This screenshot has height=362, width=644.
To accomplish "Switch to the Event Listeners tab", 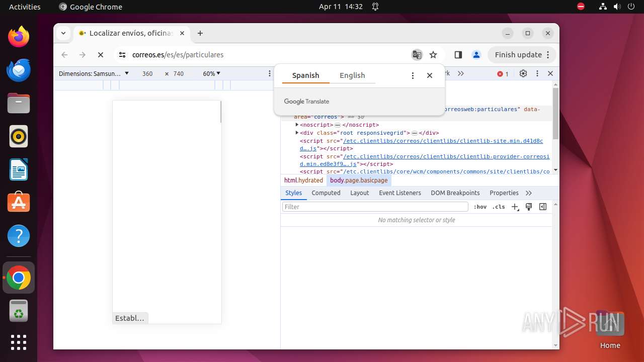I will point(400,193).
